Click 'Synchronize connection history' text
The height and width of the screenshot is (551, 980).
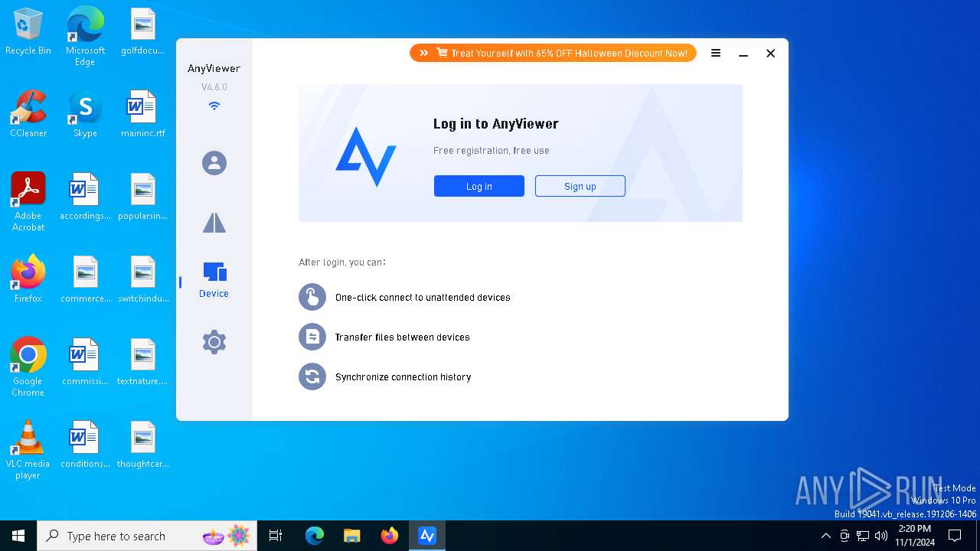pyautogui.click(x=403, y=377)
